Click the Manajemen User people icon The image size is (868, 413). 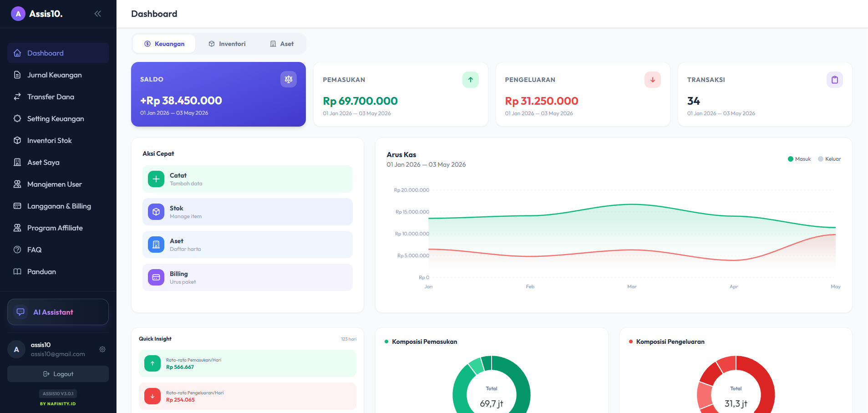click(x=17, y=184)
